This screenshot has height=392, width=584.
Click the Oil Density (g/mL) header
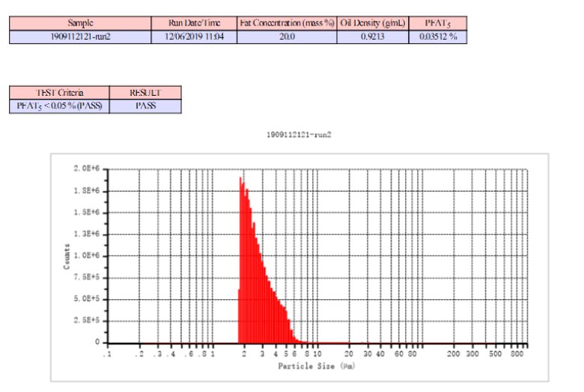[x=372, y=23]
